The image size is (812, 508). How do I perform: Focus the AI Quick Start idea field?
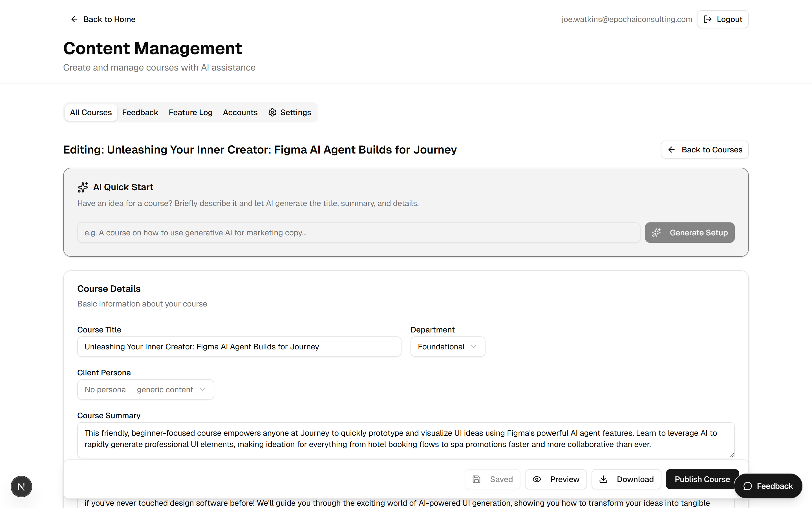tap(359, 233)
